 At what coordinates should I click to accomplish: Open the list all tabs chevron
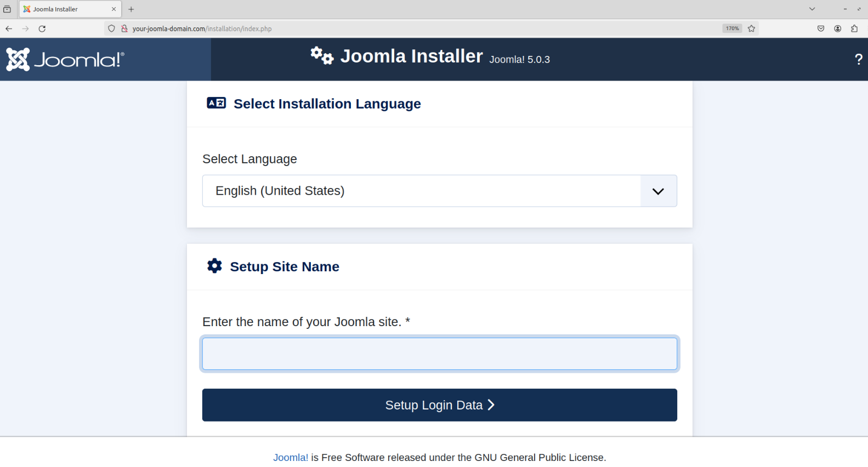click(812, 9)
